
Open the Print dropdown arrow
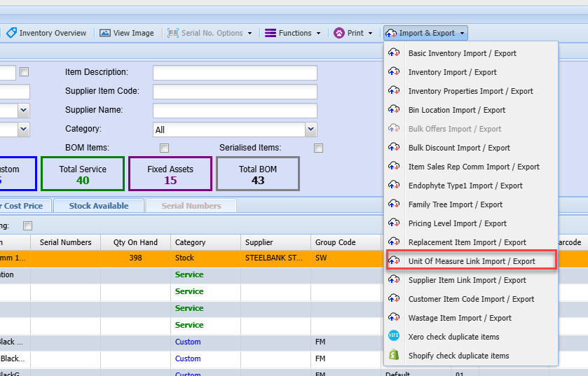[371, 33]
